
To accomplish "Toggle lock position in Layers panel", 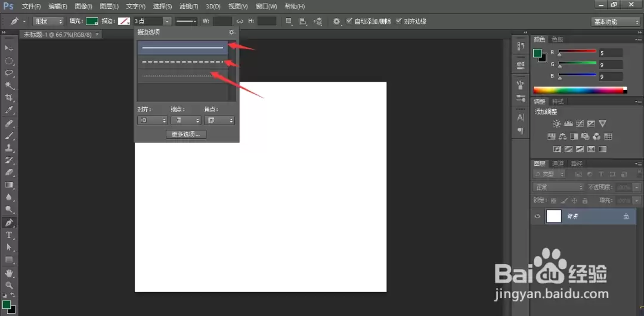I will pyautogui.click(x=574, y=200).
